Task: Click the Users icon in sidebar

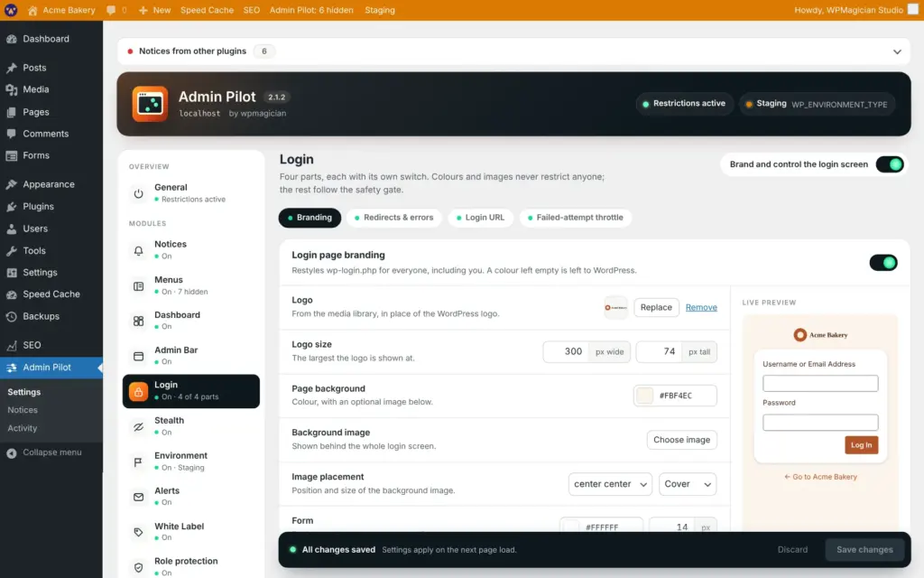Action: pos(12,228)
